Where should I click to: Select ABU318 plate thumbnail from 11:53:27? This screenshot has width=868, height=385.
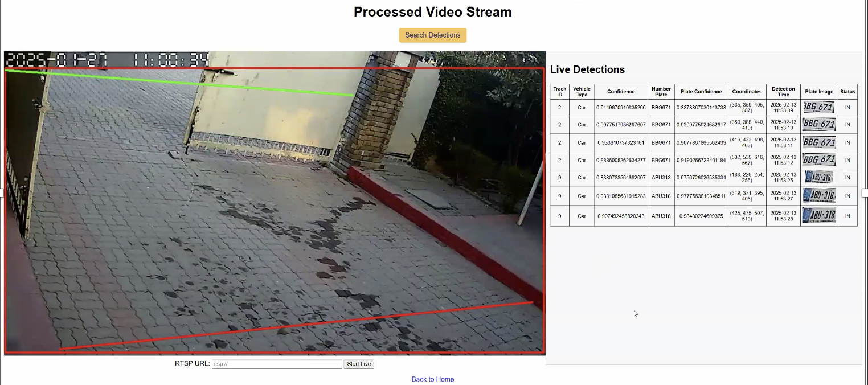tap(818, 195)
